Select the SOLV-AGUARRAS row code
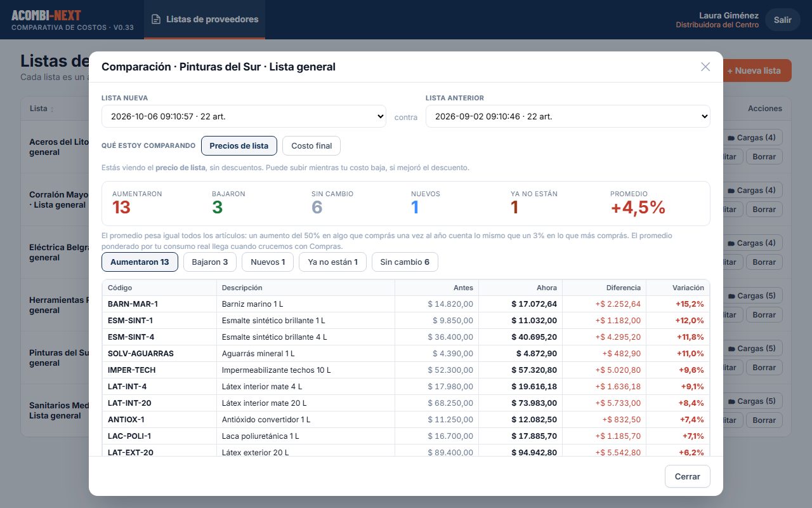The width and height of the screenshot is (812, 508). [x=141, y=354]
